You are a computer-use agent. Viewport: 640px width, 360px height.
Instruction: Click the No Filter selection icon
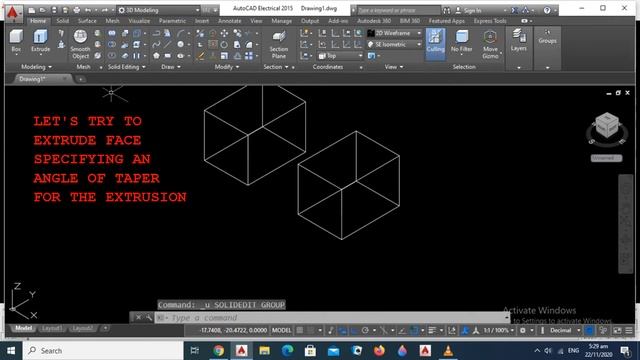pyautogui.click(x=462, y=41)
